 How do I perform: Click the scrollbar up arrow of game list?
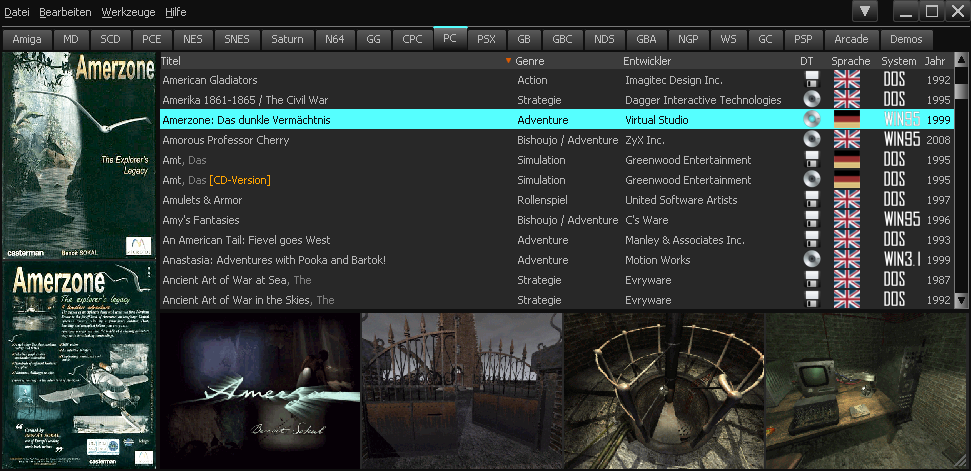coord(961,60)
